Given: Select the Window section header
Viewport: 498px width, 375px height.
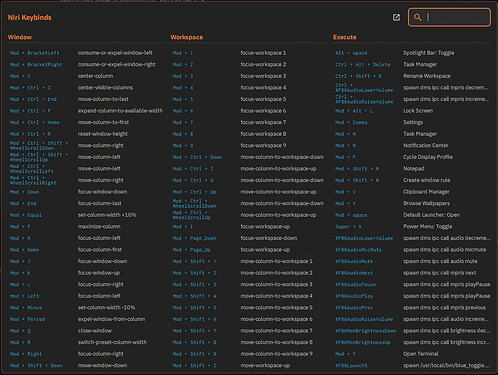Looking at the screenshot, I should tap(20, 37).
